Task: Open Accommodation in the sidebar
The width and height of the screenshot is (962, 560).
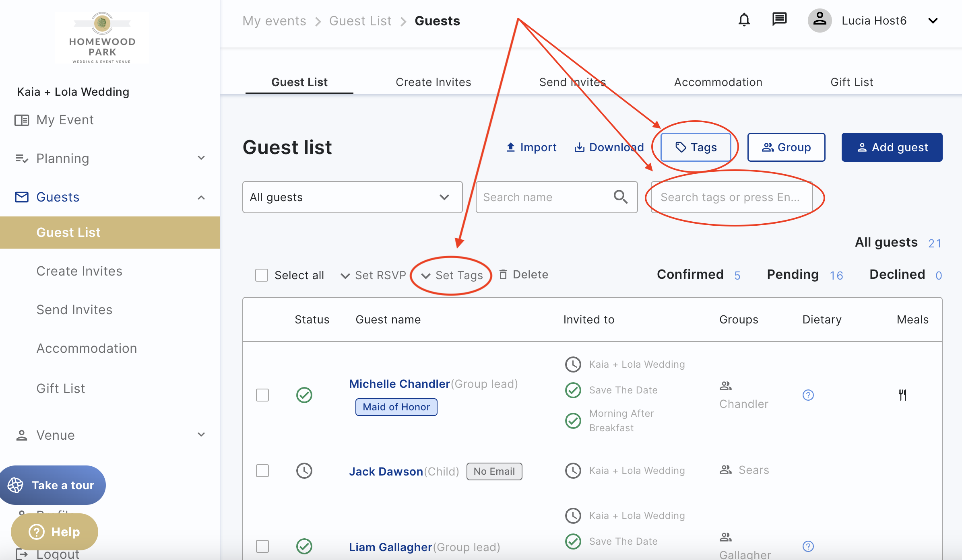Action: 87,348
